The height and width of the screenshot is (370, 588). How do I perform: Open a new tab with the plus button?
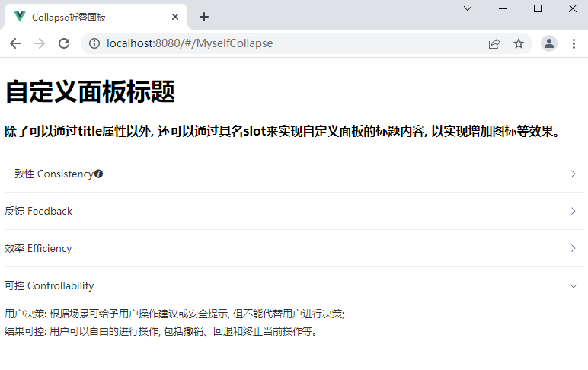click(204, 17)
